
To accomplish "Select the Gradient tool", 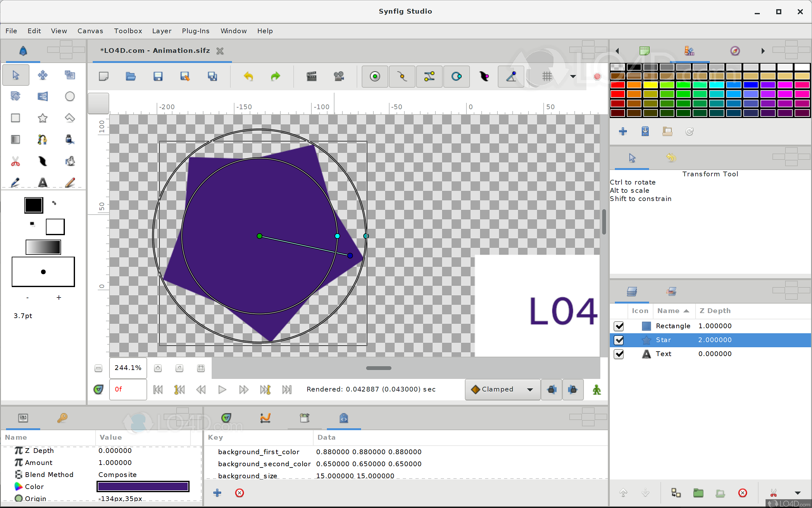I will pyautogui.click(x=16, y=140).
